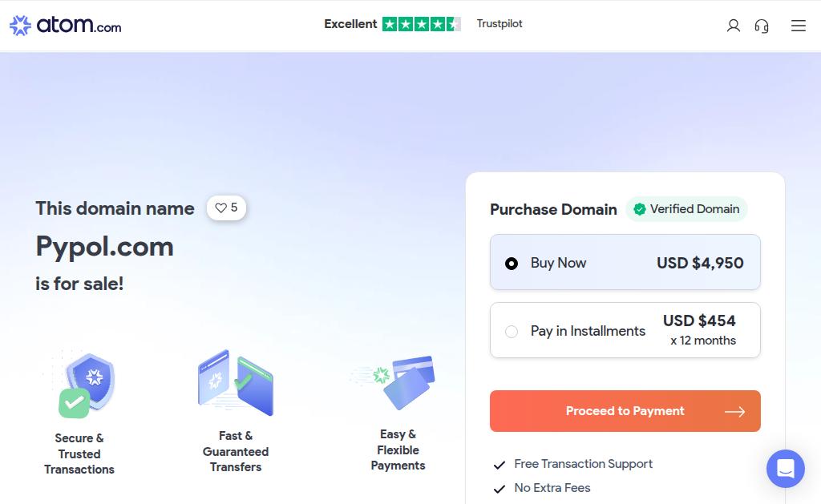This screenshot has width=821, height=504.
Task: Click the USD $4,950 price
Action: [700, 263]
